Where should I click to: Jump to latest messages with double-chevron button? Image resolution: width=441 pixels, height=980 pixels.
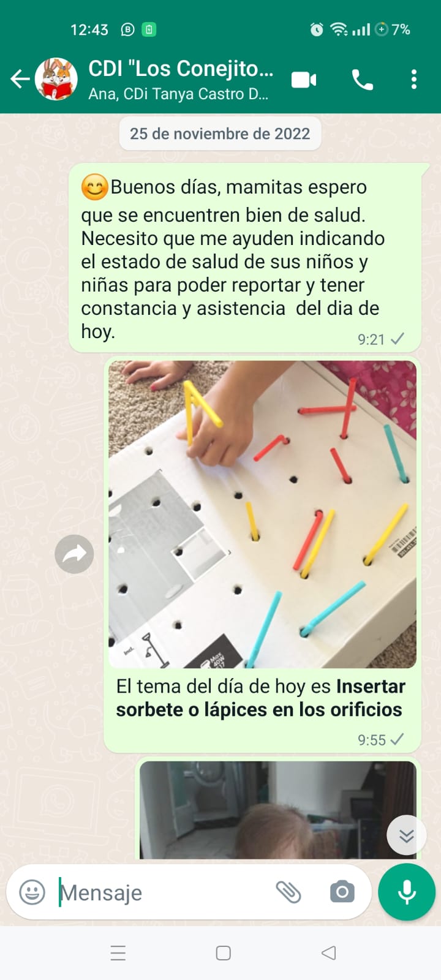407,835
